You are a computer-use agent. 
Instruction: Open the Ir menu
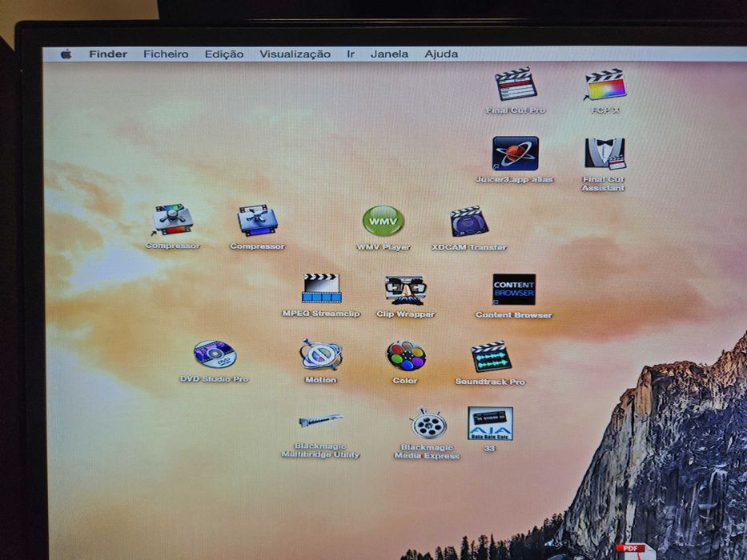pyautogui.click(x=351, y=54)
